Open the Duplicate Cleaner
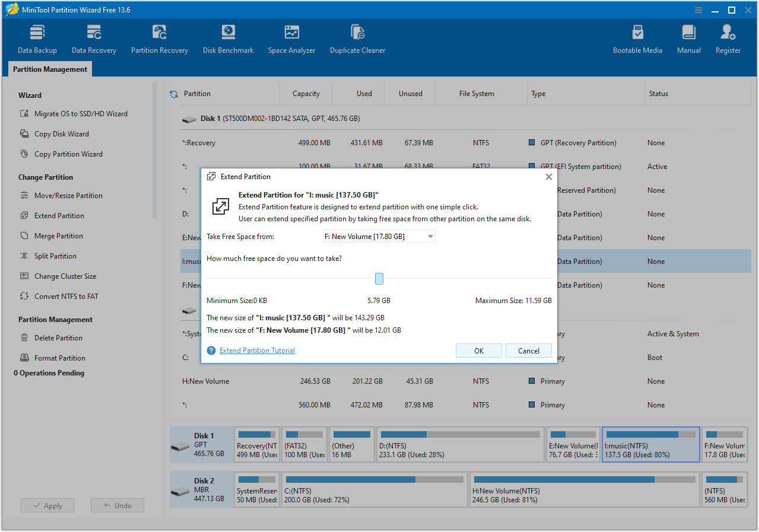The width and height of the screenshot is (759, 532). pyautogui.click(x=357, y=37)
